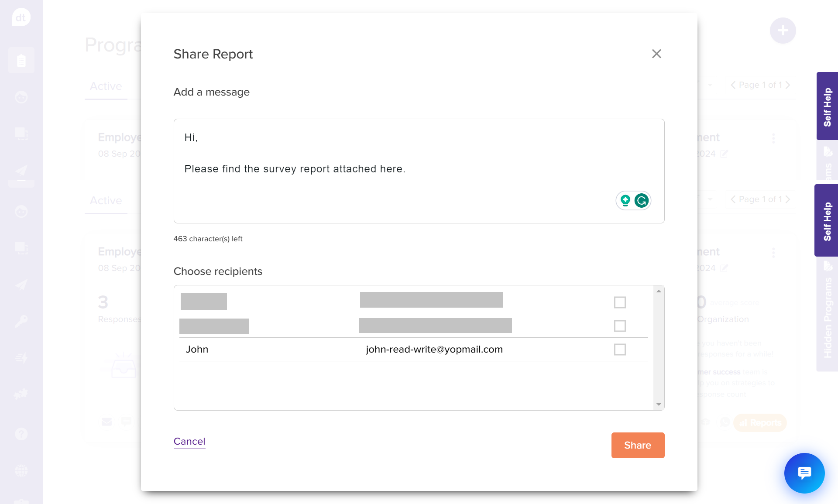
Task: Click the orange Share button
Action: [x=638, y=445]
